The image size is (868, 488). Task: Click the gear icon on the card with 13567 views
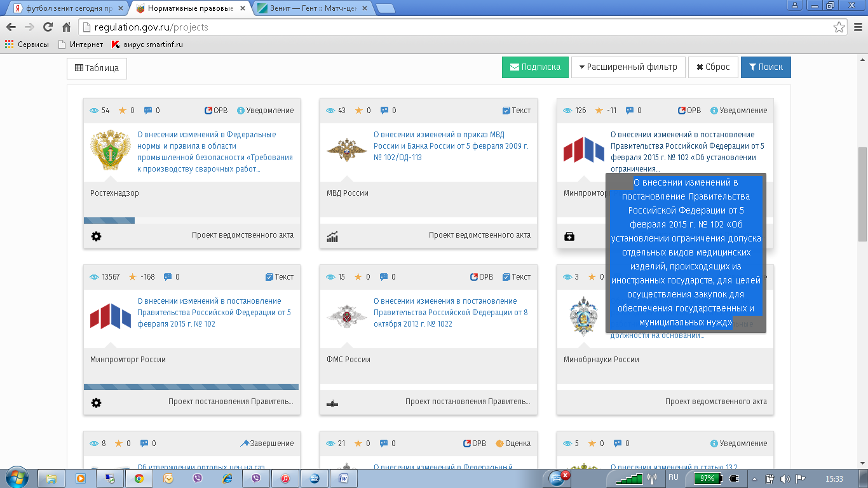click(x=96, y=403)
